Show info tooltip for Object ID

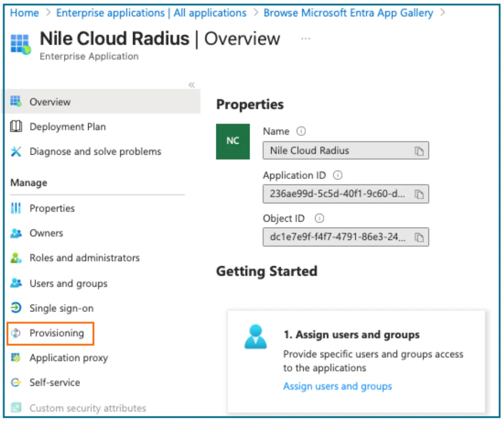click(x=319, y=218)
